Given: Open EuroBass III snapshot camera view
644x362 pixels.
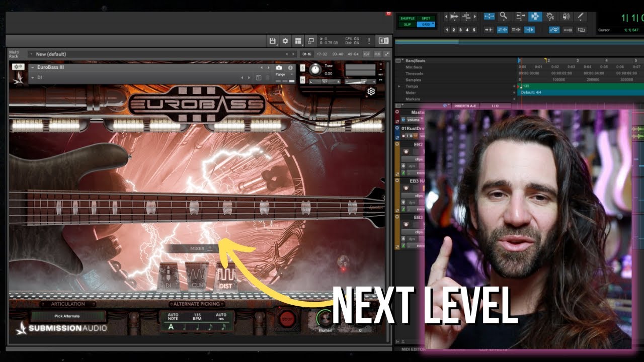Looking at the screenshot, I should [279, 68].
